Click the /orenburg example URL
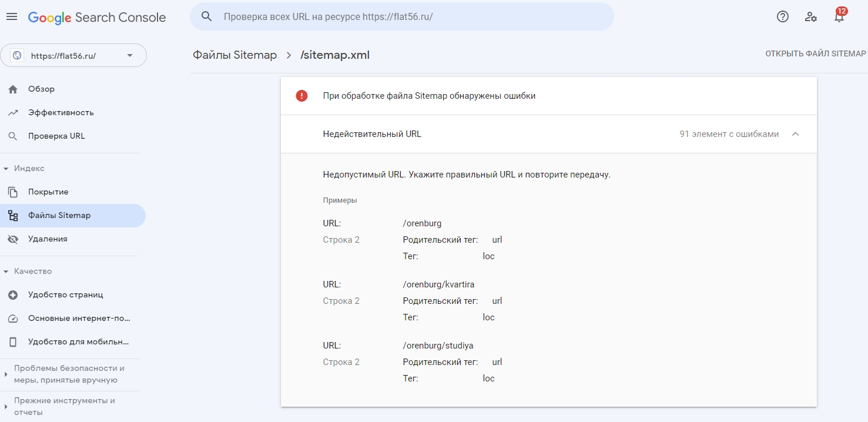 (x=422, y=223)
